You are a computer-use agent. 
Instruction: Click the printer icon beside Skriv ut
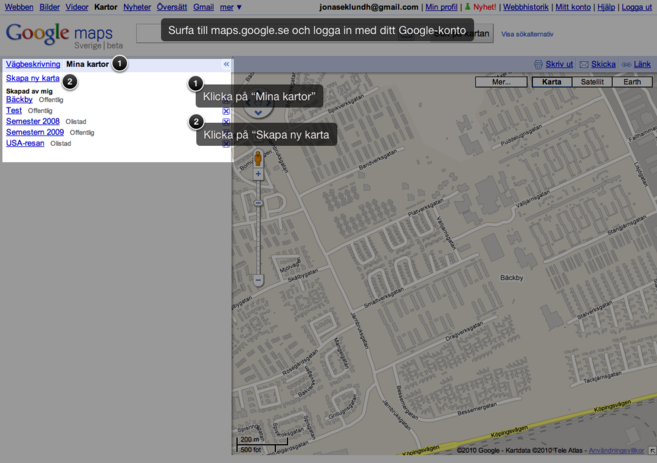click(x=538, y=65)
